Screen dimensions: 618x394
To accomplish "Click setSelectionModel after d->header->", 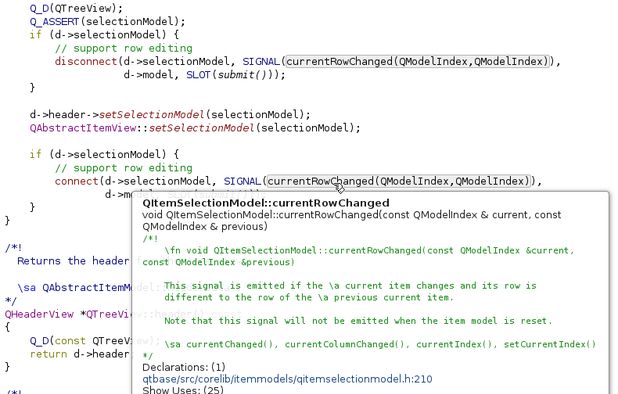I will [x=151, y=115].
